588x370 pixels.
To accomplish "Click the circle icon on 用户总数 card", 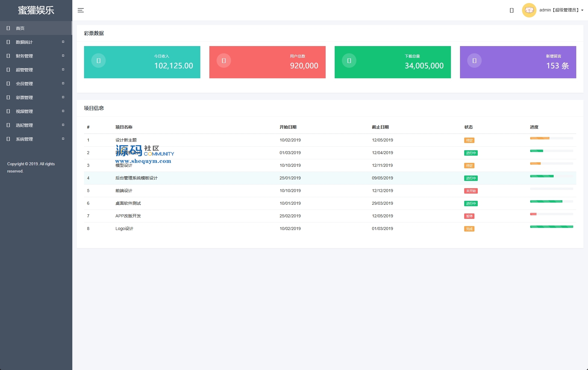I will pyautogui.click(x=224, y=61).
